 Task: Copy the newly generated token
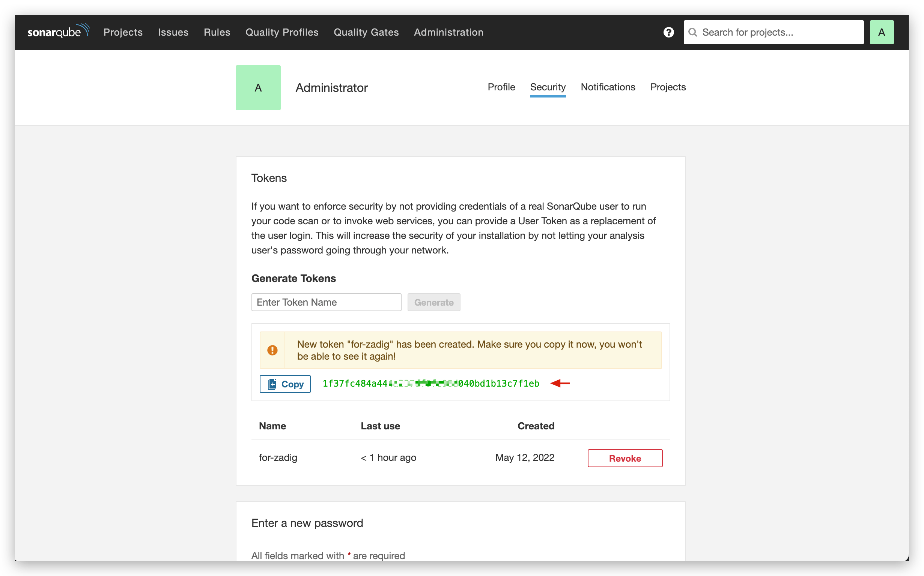[285, 384]
